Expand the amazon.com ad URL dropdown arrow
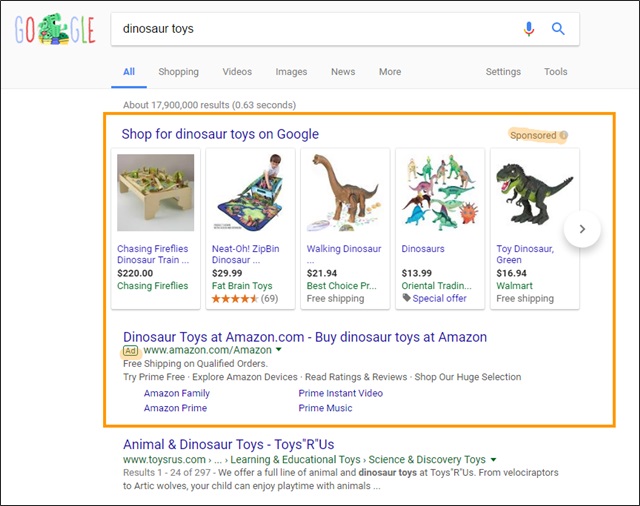640x506 pixels. click(x=279, y=350)
